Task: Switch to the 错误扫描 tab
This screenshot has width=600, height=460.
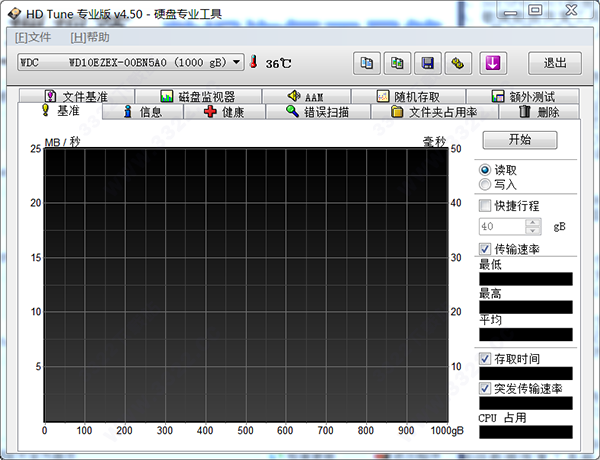Action: 318,112
